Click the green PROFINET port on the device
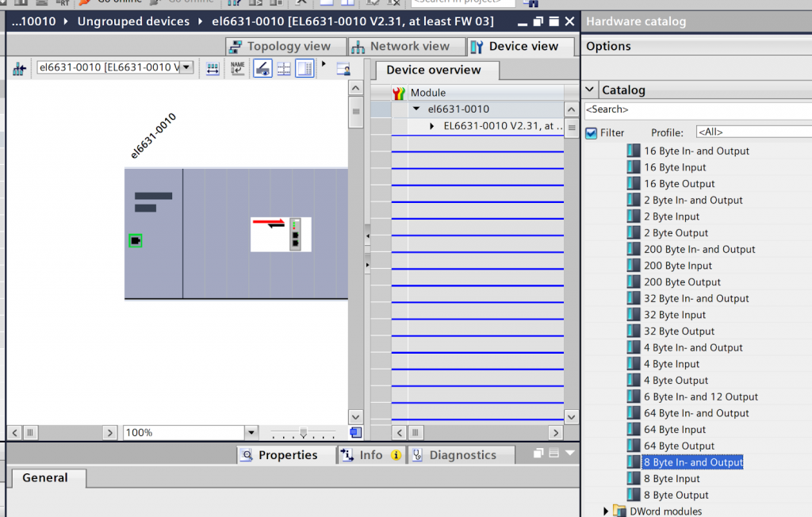This screenshot has height=517, width=812. click(x=135, y=240)
